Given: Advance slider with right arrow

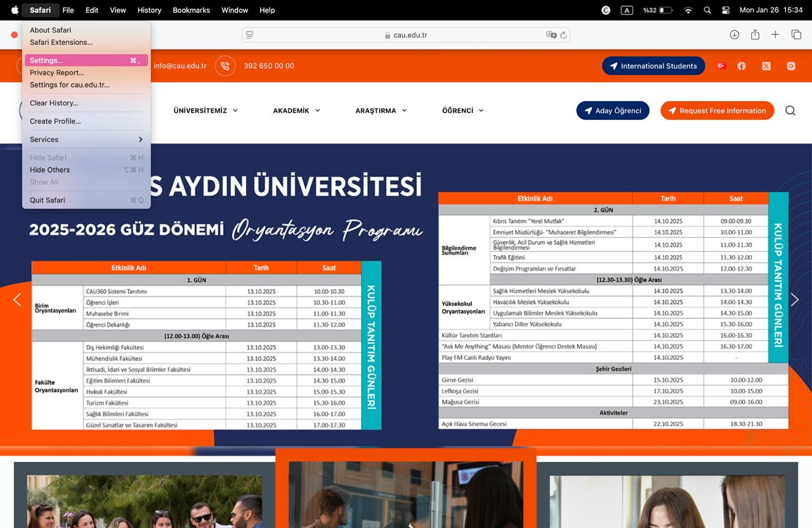Looking at the screenshot, I should point(794,300).
